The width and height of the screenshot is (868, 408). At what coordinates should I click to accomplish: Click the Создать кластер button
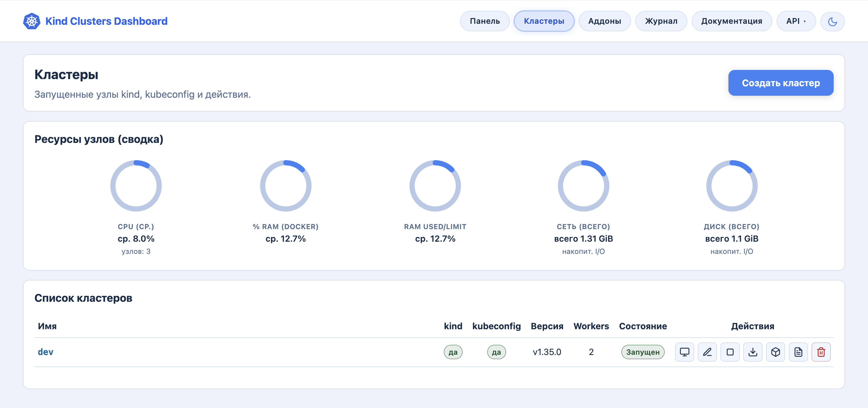(781, 83)
